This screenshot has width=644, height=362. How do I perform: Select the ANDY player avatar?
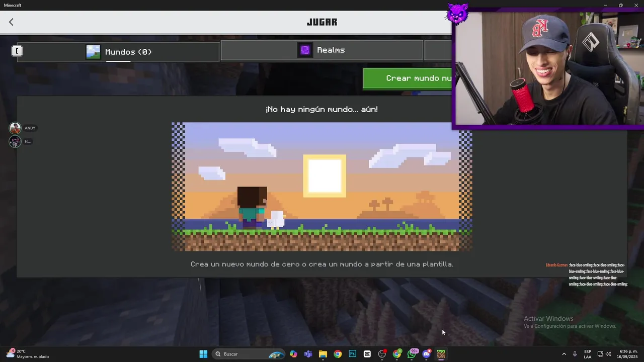tap(15, 128)
